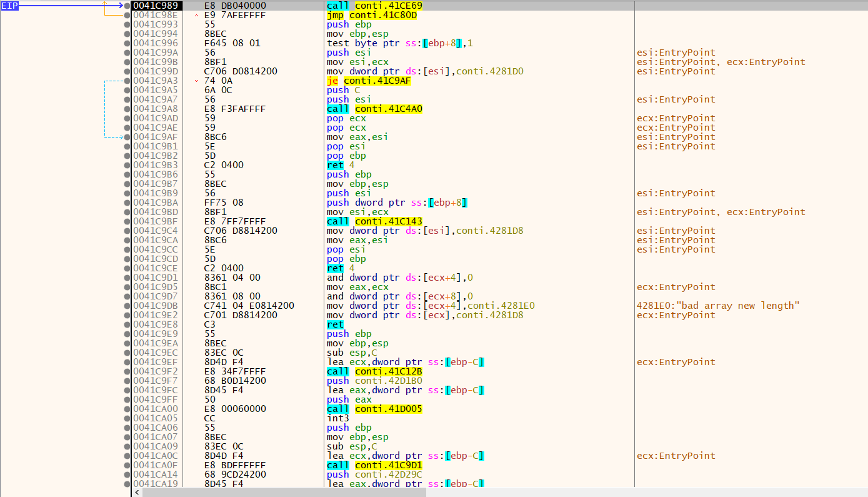The height and width of the screenshot is (497, 868).
Task: Toggle breakpoint dot at address 0041C9CE
Action: point(127,268)
